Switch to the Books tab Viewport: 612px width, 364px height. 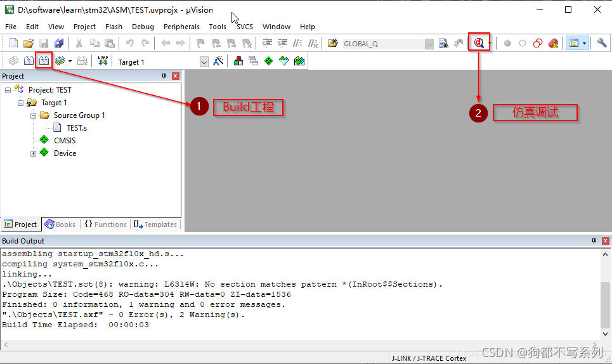click(x=60, y=224)
